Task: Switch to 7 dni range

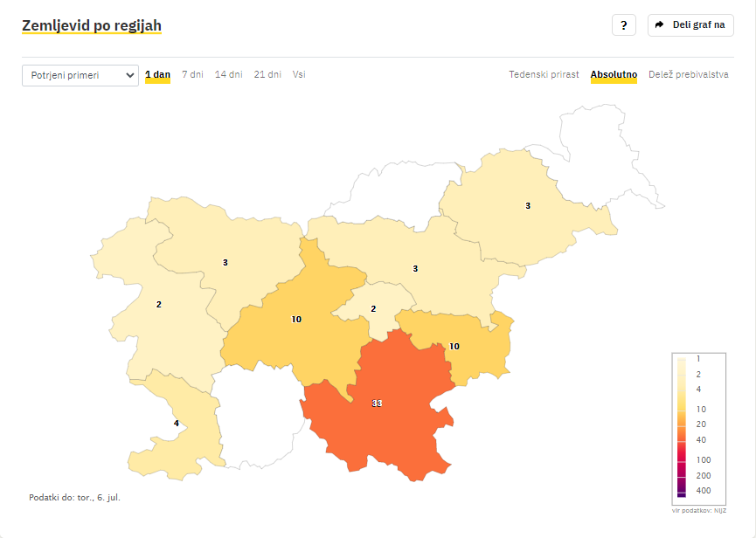Action: 192,74
